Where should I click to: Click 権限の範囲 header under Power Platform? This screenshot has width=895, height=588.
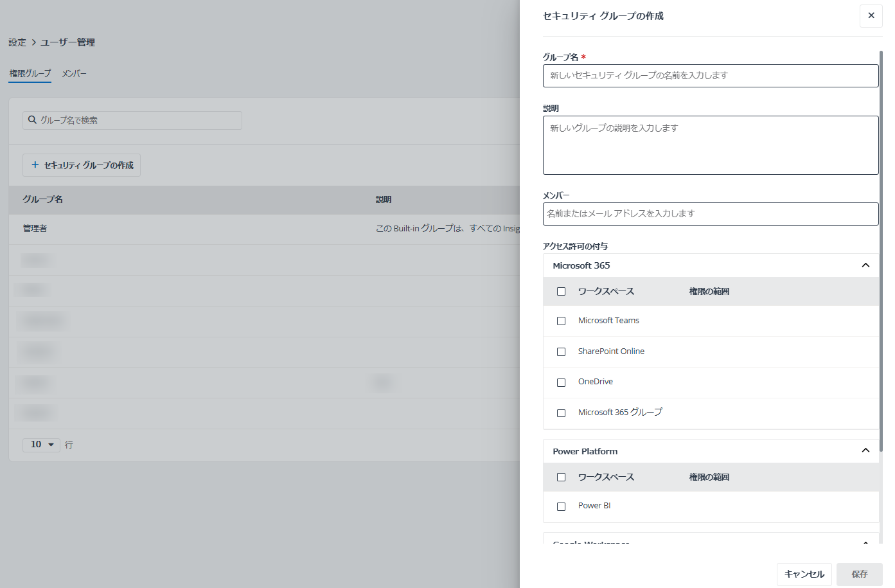709,477
